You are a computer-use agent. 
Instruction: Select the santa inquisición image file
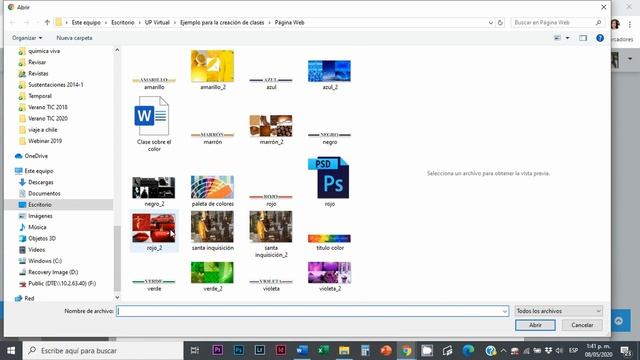pos(212,231)
